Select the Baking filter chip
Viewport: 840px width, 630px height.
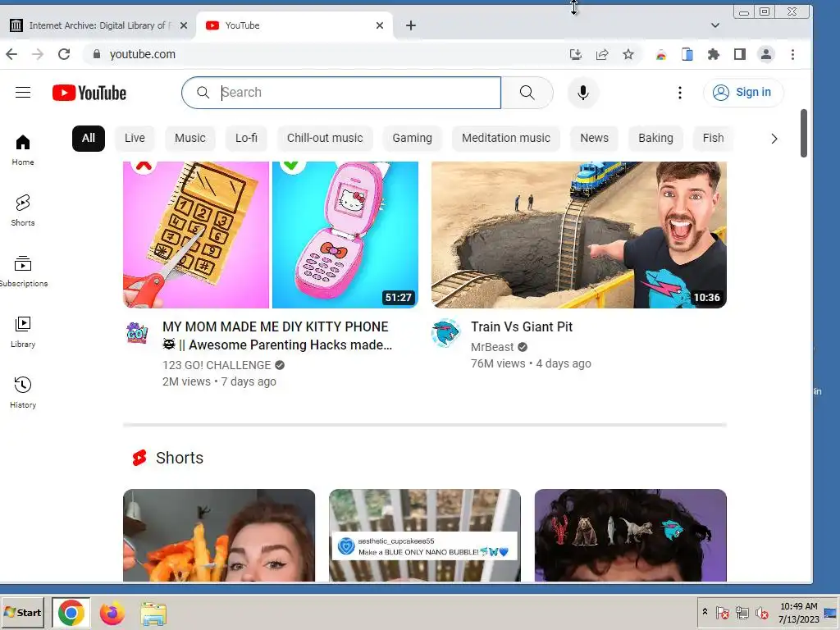point(655,138)
